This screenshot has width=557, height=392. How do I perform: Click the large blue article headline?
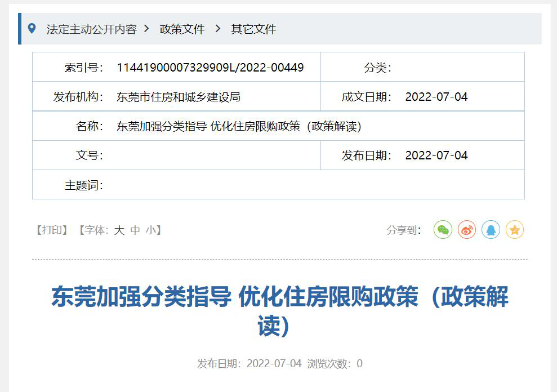pyautogui.click(x=279, y=311)
